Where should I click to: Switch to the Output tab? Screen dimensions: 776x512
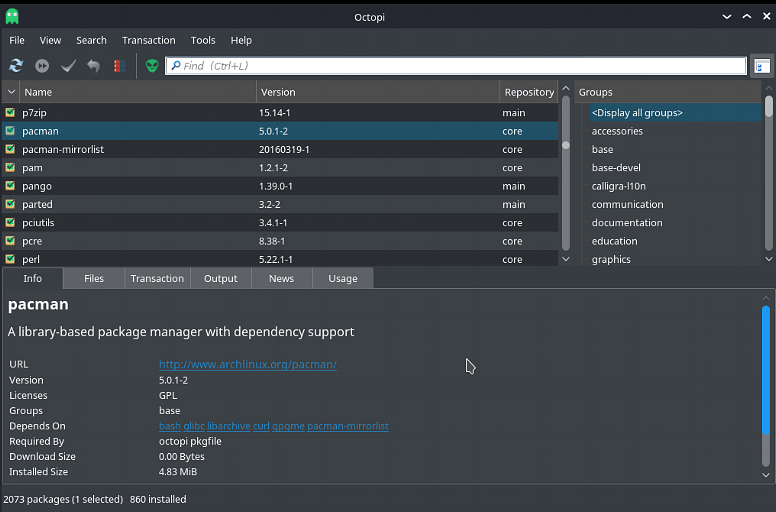click(x=221, y=279)
